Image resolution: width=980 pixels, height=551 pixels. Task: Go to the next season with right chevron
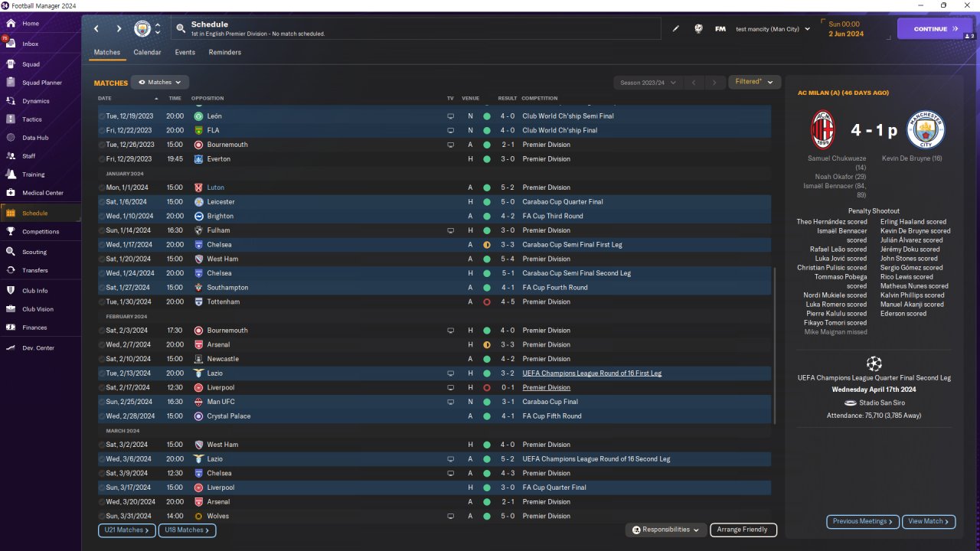pos(715,83)
